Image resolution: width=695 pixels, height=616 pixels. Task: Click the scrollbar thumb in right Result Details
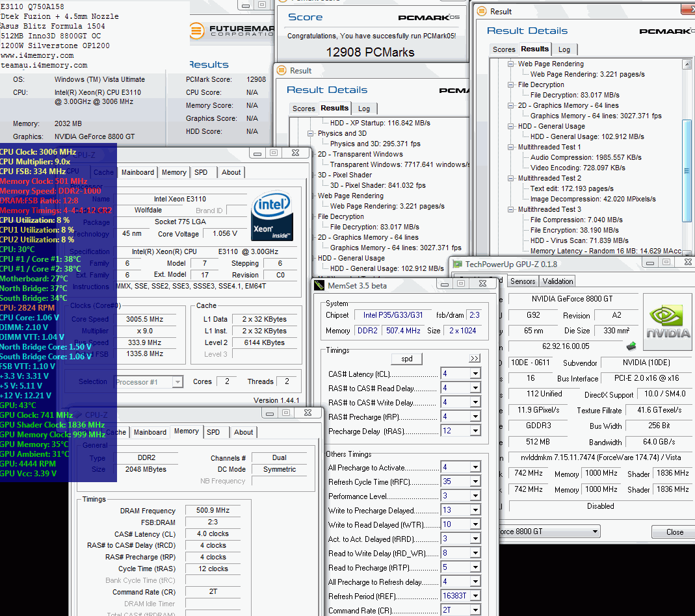(x=687, y=170)
